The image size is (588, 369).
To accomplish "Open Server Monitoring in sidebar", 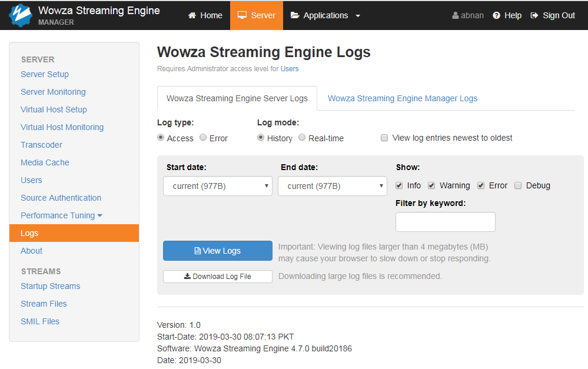I will 53,92.
